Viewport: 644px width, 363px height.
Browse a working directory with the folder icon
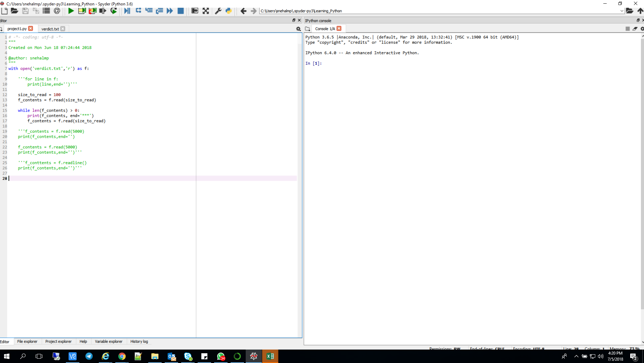pos(630,11)
